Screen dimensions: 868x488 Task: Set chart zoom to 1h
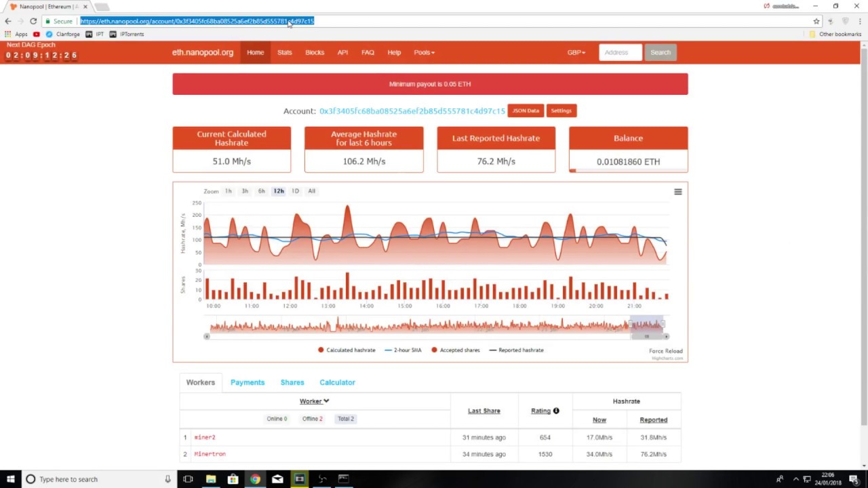(229, 191)
